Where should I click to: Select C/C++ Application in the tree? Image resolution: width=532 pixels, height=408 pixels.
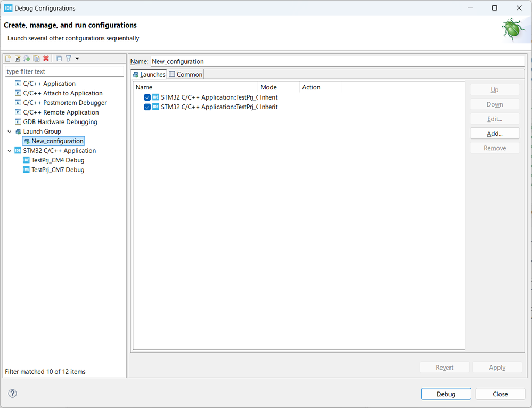click(49, 84)
